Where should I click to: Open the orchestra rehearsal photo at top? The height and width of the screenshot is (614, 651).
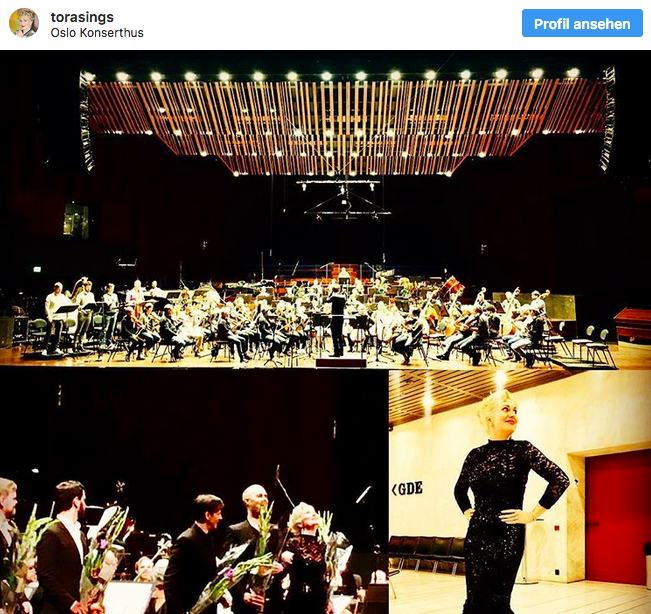(x=326, y=209)
